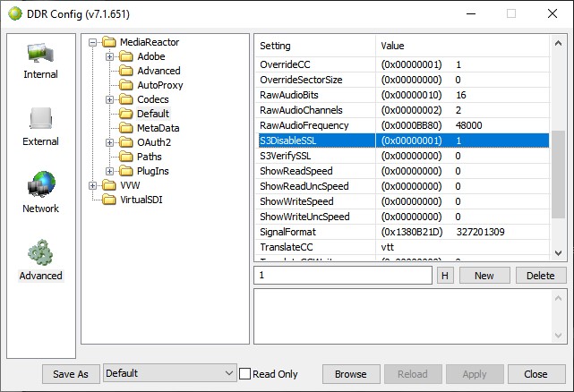Select the RawAudioBits setting row
The image size is (574, 392).
coord(402,95)
